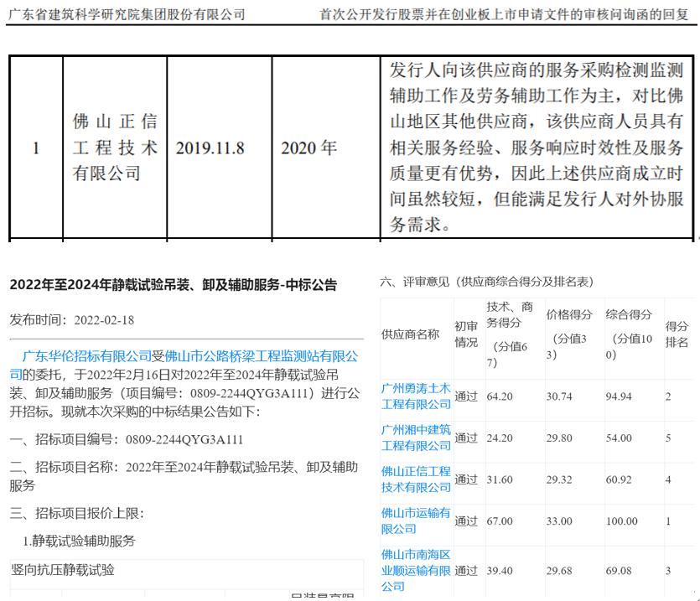
Task: Open blue 佛山正信工程技术有限公司 link in score table
Action: (x=416, y=479)
